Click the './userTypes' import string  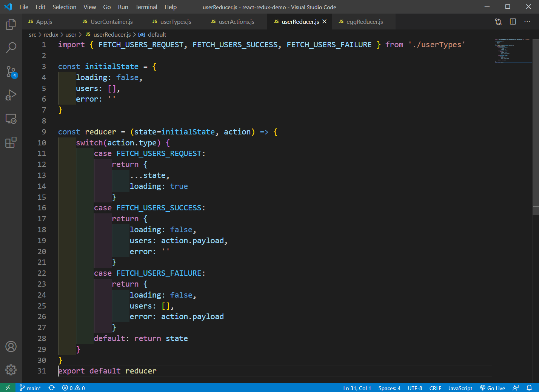tap(436, 45)
